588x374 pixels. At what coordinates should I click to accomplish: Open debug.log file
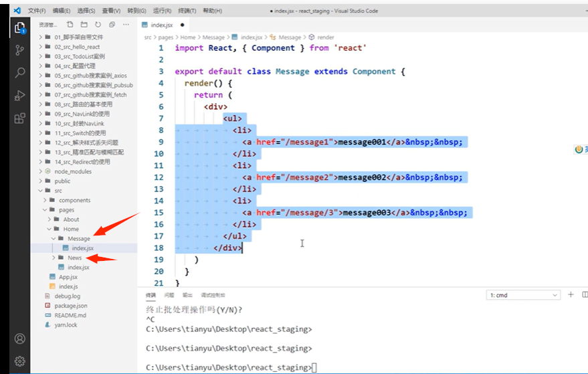[x=84, y=296]
